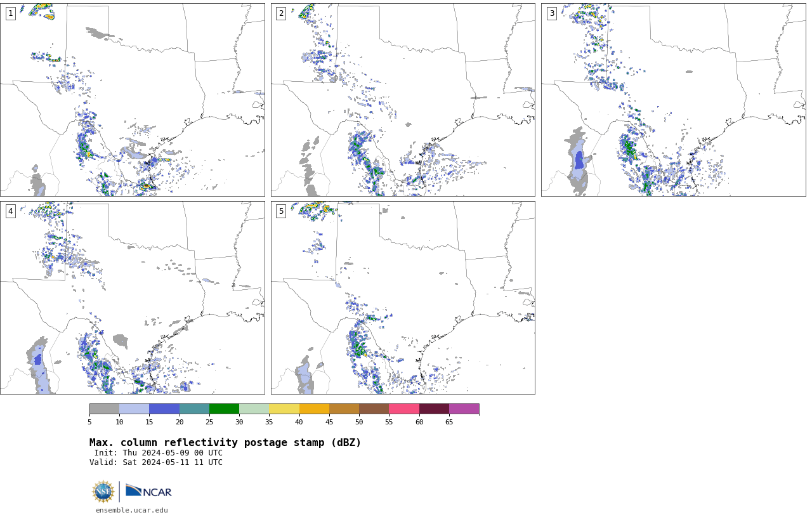Click the colorbar tick label 5
The image size is (812, 517).
(89, 422)
